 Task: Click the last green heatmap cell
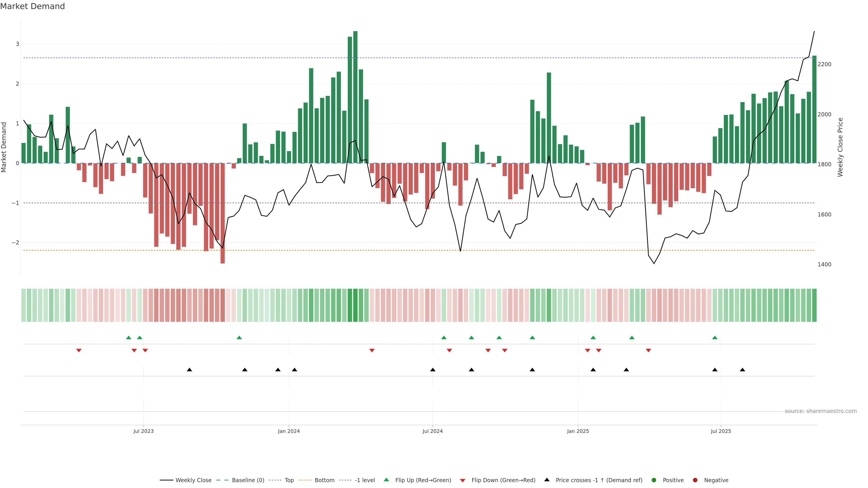click(x=814, y=305)
